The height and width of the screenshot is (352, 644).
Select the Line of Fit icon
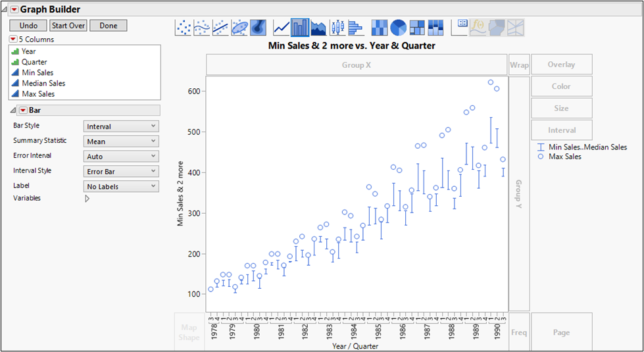(220, 28)
